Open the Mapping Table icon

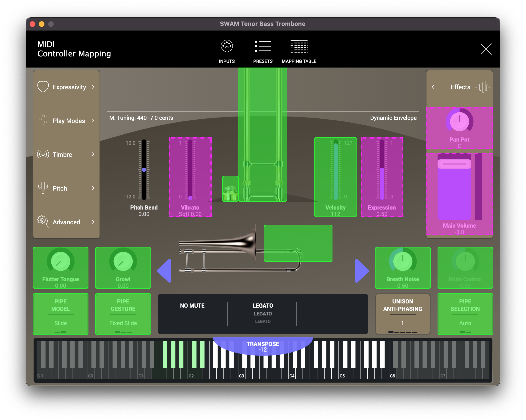(x=299, y=46)
